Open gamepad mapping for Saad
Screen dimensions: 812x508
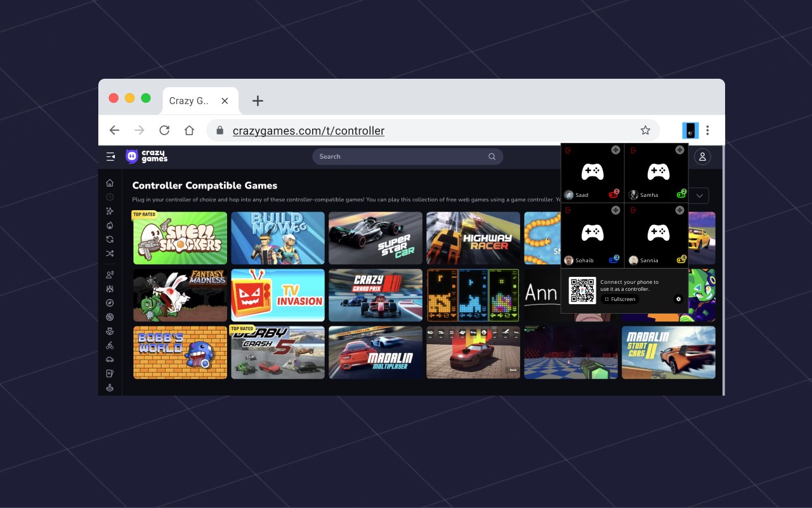click(615, 150)
